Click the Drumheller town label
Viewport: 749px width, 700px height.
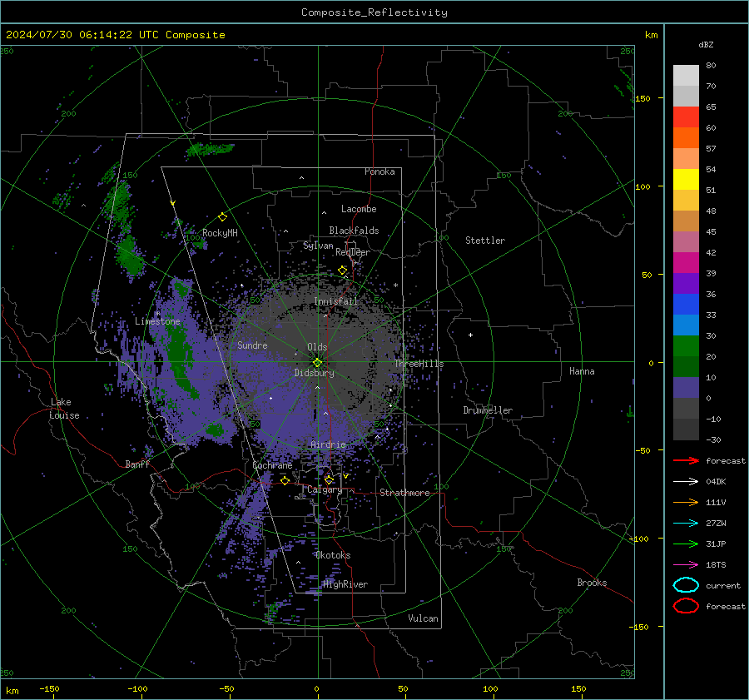pos(488,410)
